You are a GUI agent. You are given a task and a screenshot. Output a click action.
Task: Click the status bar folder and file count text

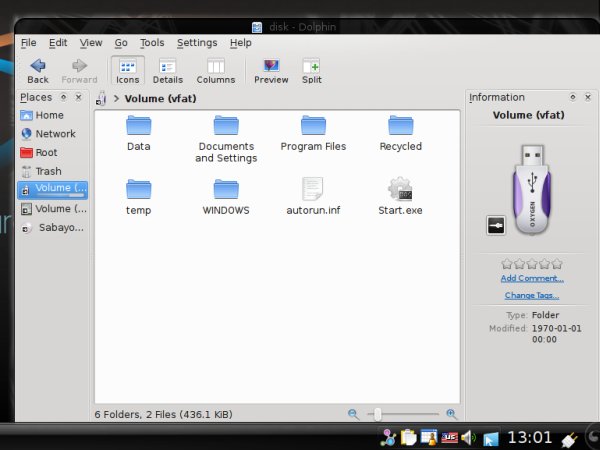(163, 414)
